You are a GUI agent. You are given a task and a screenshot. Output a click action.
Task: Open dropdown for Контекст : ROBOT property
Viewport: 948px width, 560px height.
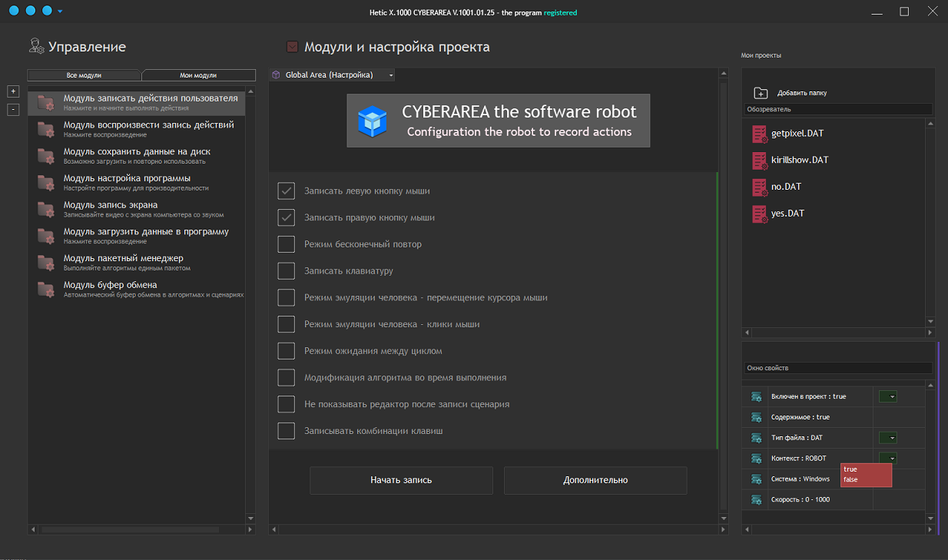point(888,459)
